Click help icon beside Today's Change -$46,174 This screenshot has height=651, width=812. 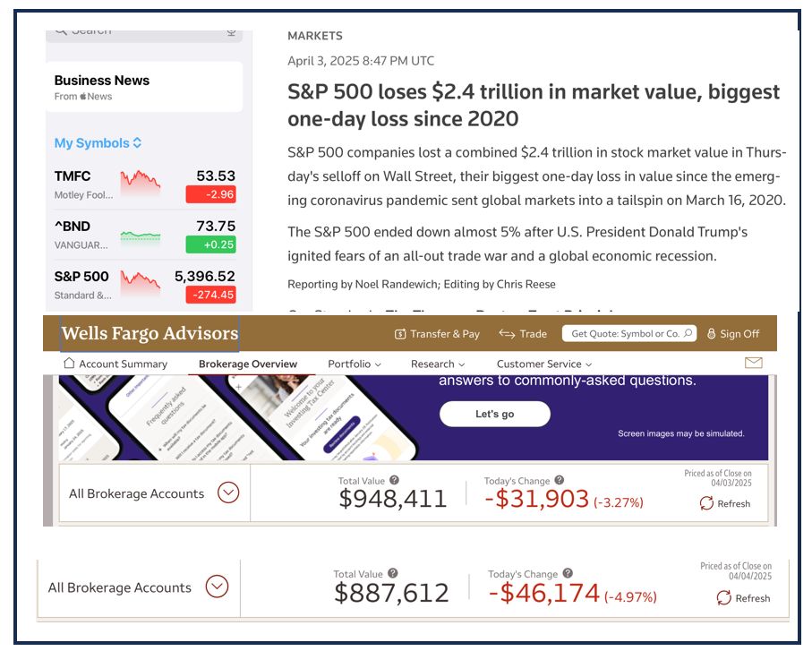pos(568,574)
